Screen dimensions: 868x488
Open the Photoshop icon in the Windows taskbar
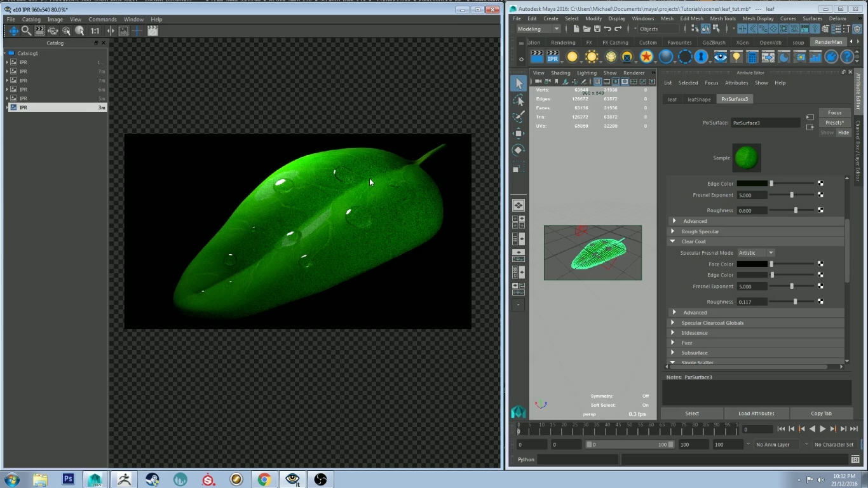coord(68,479)
